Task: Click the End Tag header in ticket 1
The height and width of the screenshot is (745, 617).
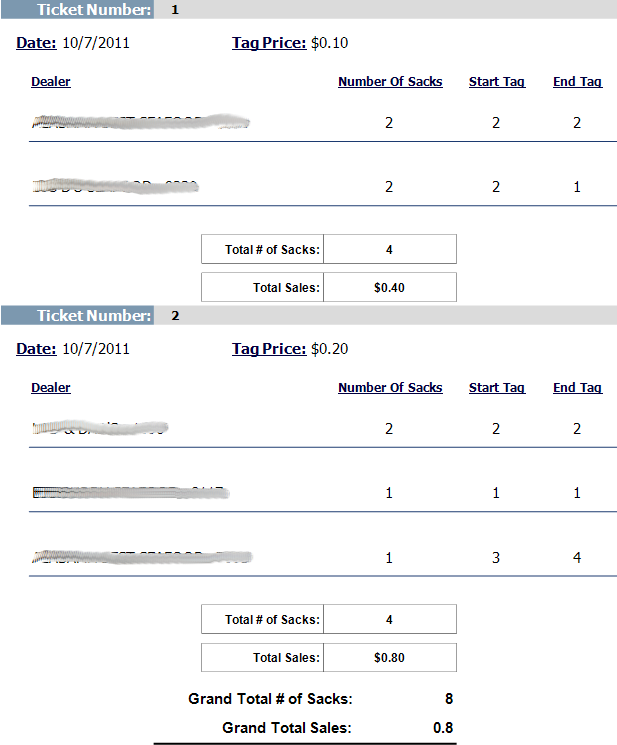Action: (x=578, y=82)
